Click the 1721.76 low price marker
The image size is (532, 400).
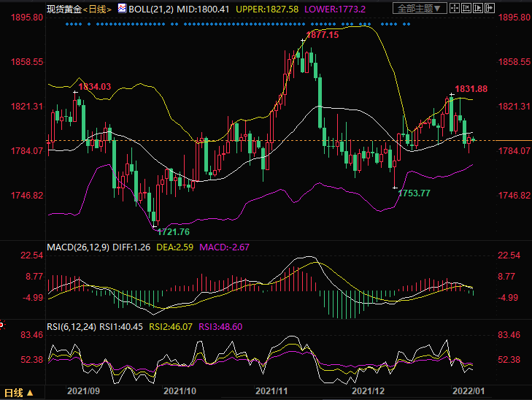pyautogui.click(x=174, y=231)
